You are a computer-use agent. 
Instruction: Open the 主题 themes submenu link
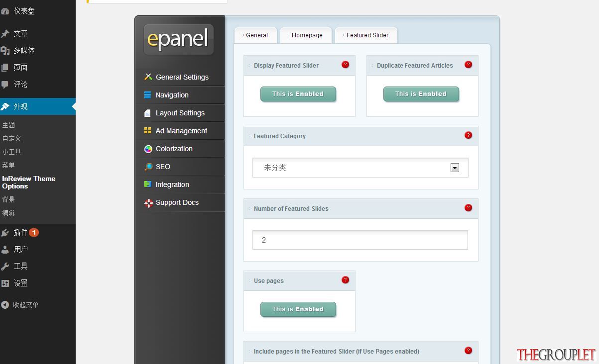pos(8,125)
